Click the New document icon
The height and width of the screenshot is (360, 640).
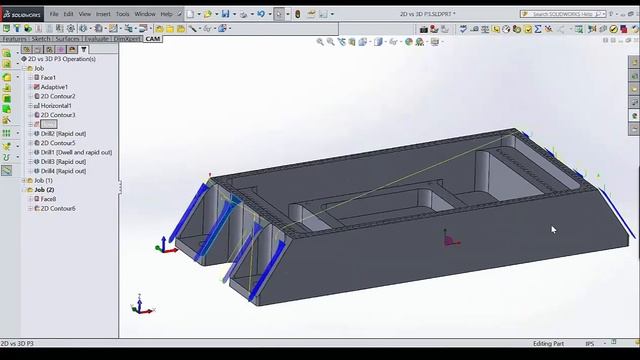190,14
